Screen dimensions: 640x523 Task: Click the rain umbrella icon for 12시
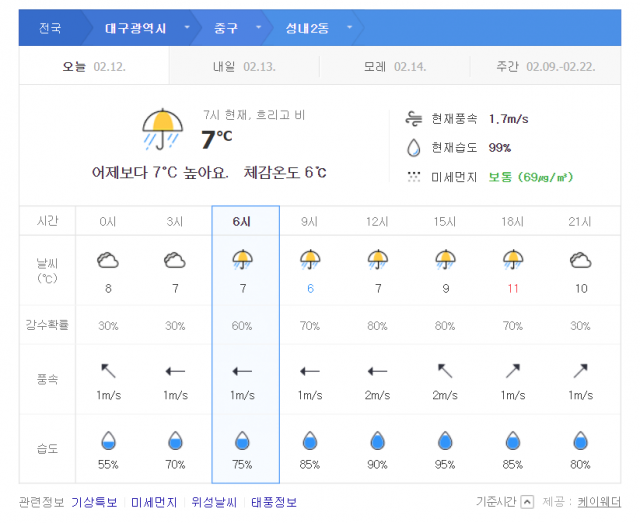coord(378,259)
